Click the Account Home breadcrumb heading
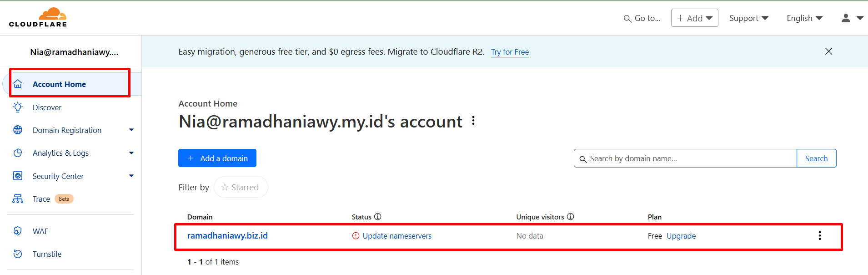 point(208,104)
